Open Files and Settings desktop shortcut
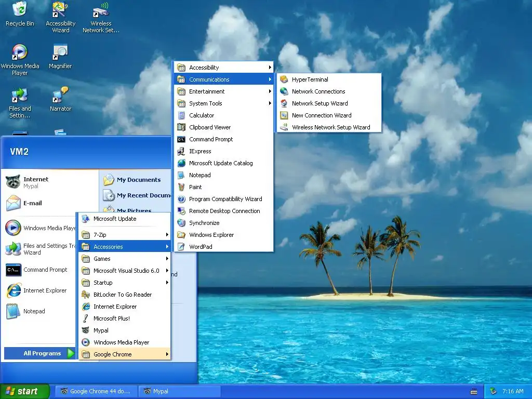532x399 pixels. [x=20, y=102]
